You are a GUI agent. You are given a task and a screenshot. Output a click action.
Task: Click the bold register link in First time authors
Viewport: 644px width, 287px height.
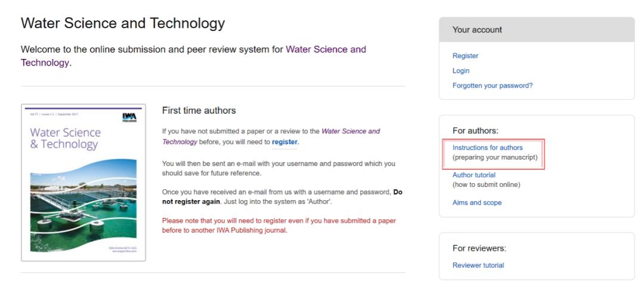point(284,142)
